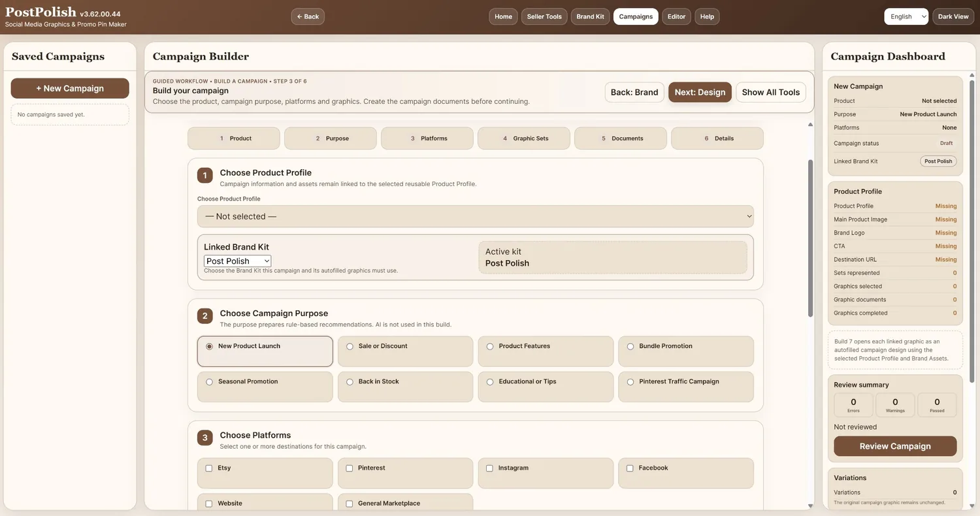The width and height of the screenshot is (980, 516).
Task: Click the section 2 number badge
Action: [204, 316]
